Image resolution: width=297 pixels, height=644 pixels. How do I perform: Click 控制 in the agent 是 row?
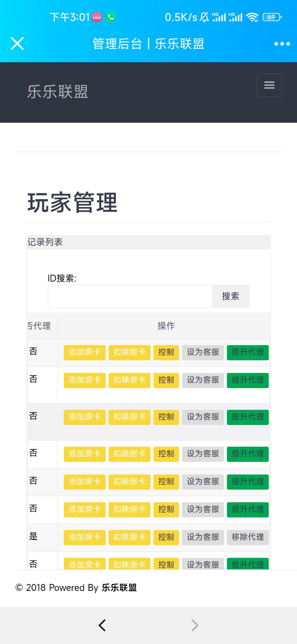166,537
